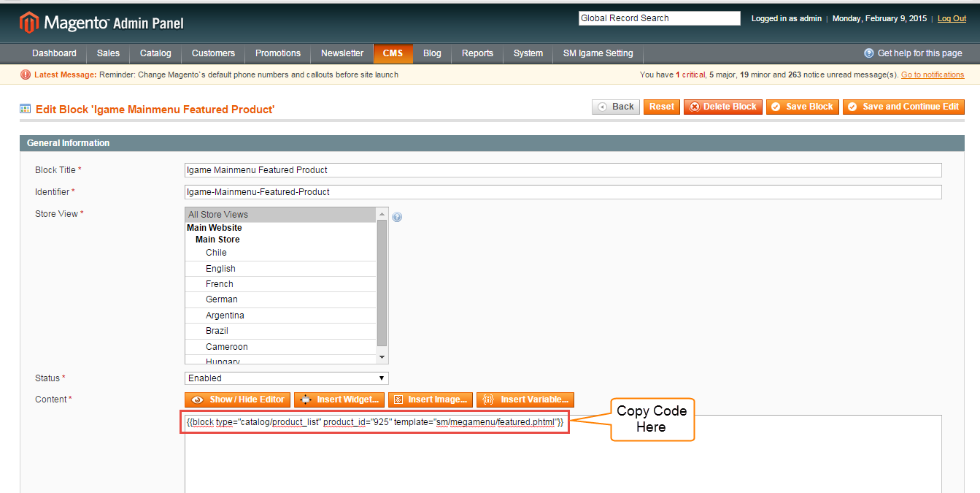Select German store view
Image resolution: width=980 pixels, height=493 pixels.
pos(281,299)
